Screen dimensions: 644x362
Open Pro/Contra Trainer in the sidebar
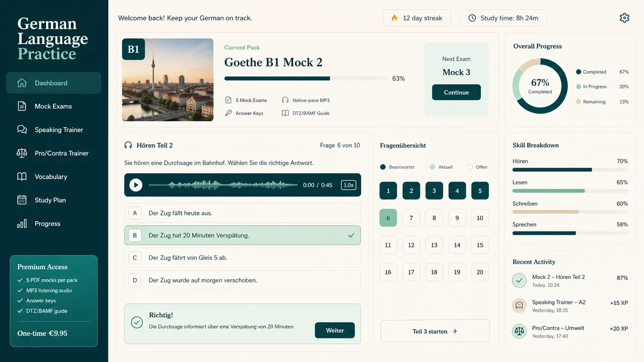tap(54, 153)
